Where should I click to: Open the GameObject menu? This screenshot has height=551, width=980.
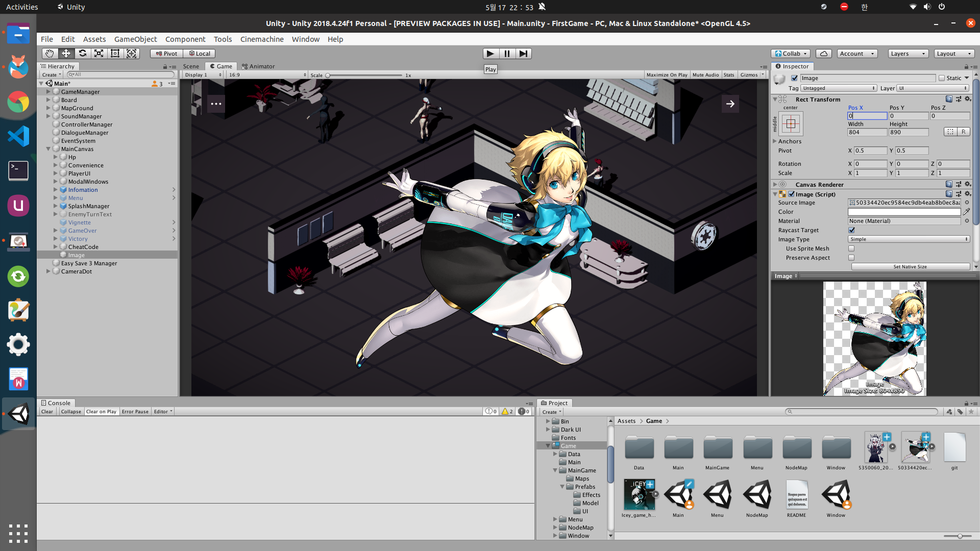[x=135, y=39]
